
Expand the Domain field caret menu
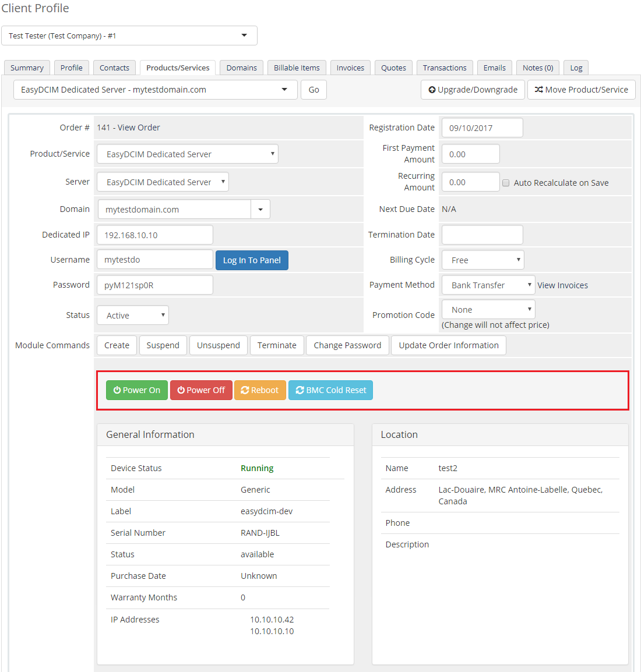tap(260, 209)
